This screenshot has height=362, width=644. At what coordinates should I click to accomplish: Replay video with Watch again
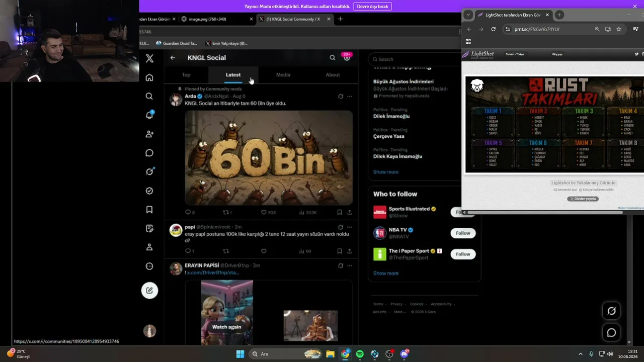click(226, 327)
